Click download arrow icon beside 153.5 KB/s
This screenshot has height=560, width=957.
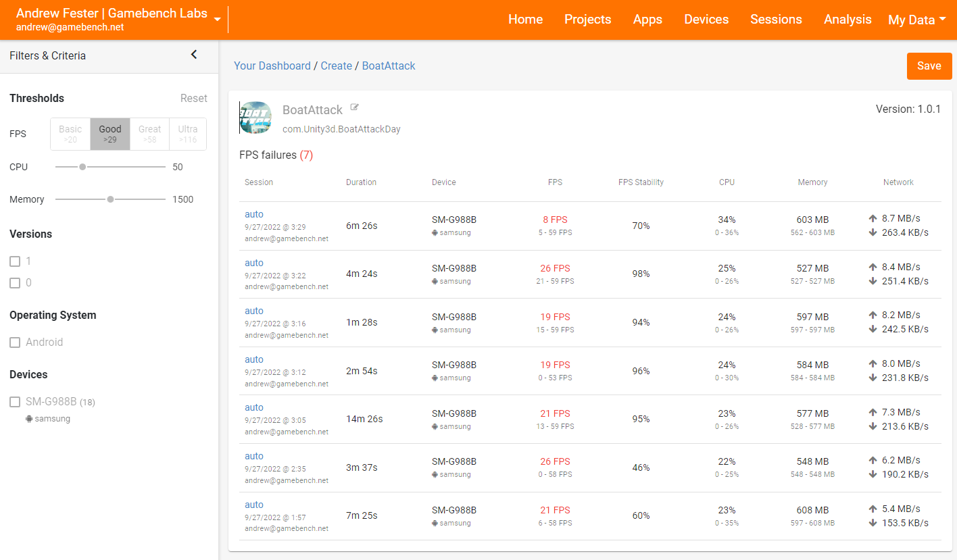click(x=873, y=523)
